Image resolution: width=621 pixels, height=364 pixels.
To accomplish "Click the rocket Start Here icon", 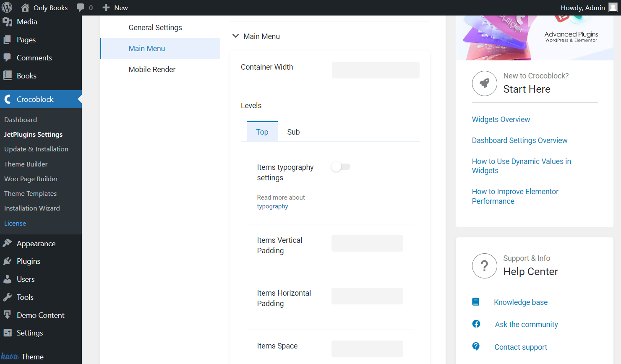I will tap(485, 83).
